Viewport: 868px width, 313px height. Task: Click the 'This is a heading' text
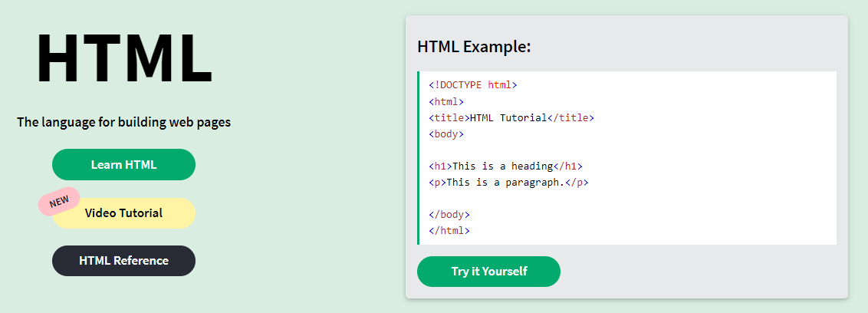503,166
